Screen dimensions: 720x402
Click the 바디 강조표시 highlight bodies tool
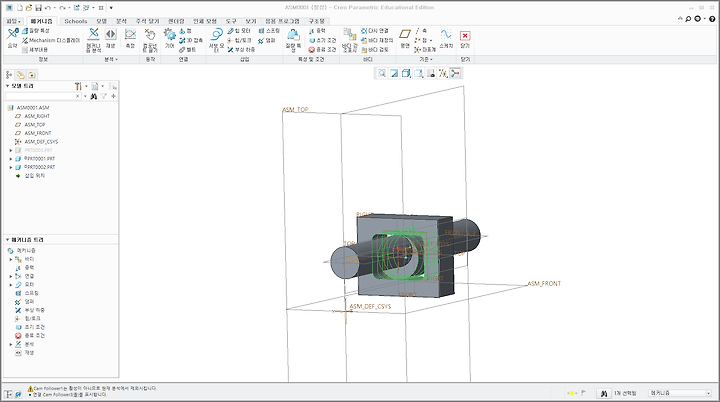pos(349,40)
